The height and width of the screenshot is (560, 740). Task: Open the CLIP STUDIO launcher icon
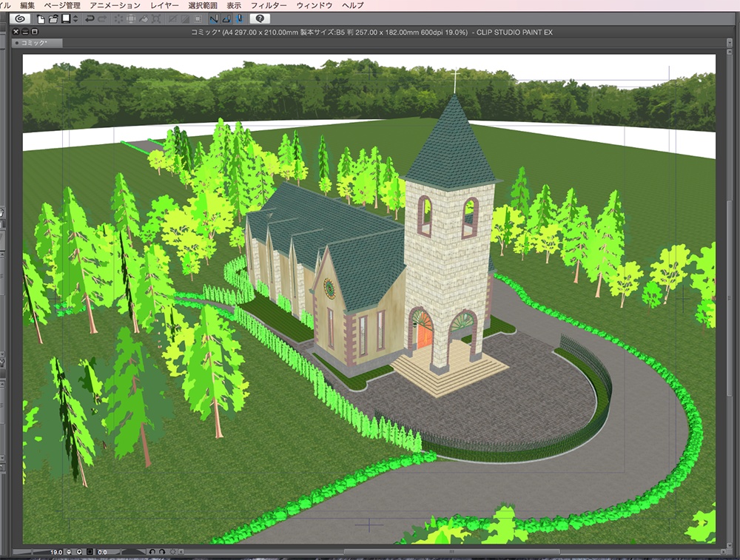(20, 19)
